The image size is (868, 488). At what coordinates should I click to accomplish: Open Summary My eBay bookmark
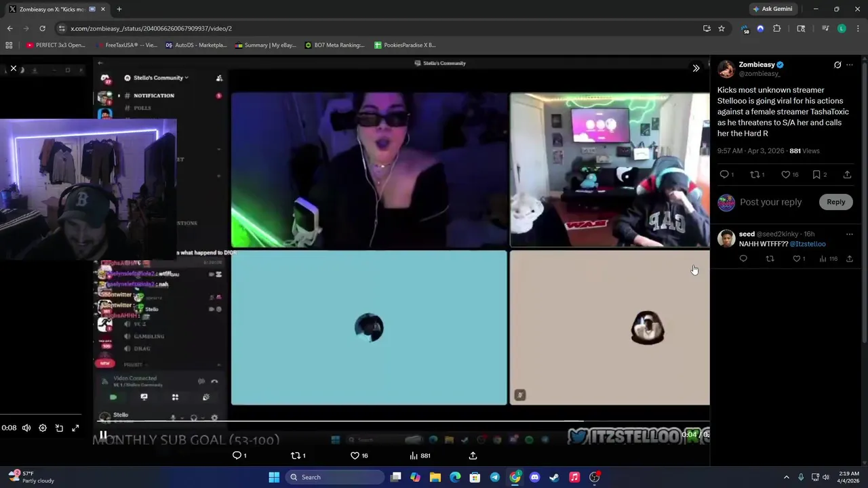pyautogui.click(x=266, y=45)
